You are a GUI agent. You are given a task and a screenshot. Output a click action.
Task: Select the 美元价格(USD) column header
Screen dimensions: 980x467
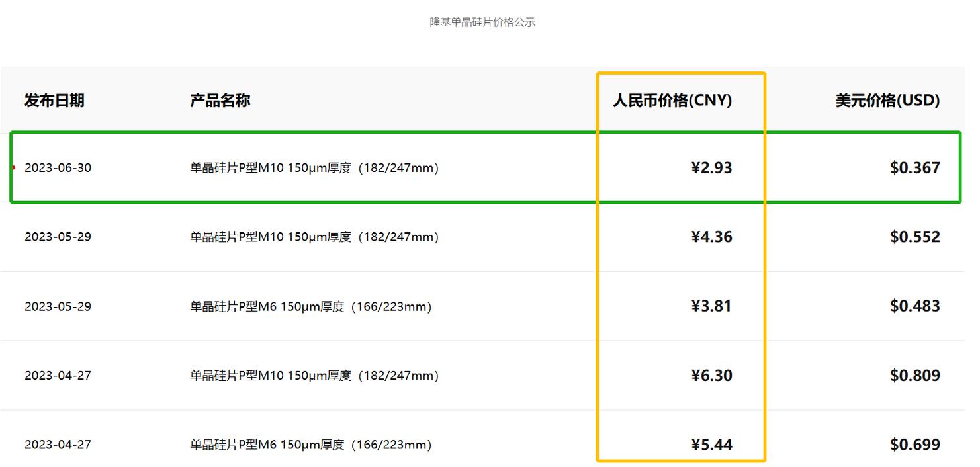(887, 101)
